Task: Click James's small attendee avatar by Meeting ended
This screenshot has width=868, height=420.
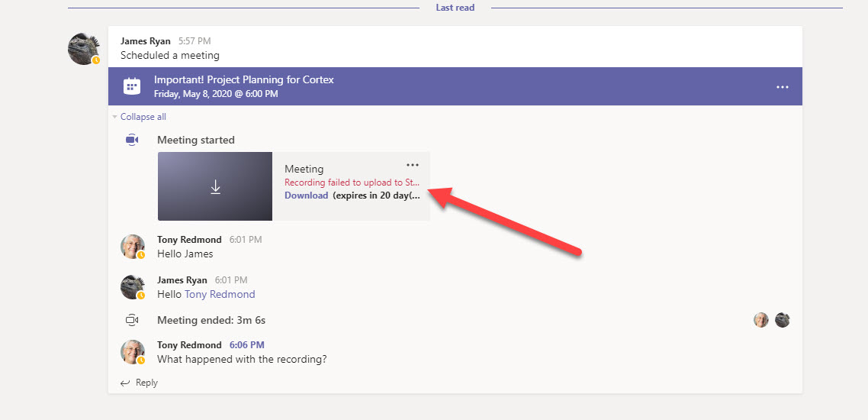Action: click(783, 320)
